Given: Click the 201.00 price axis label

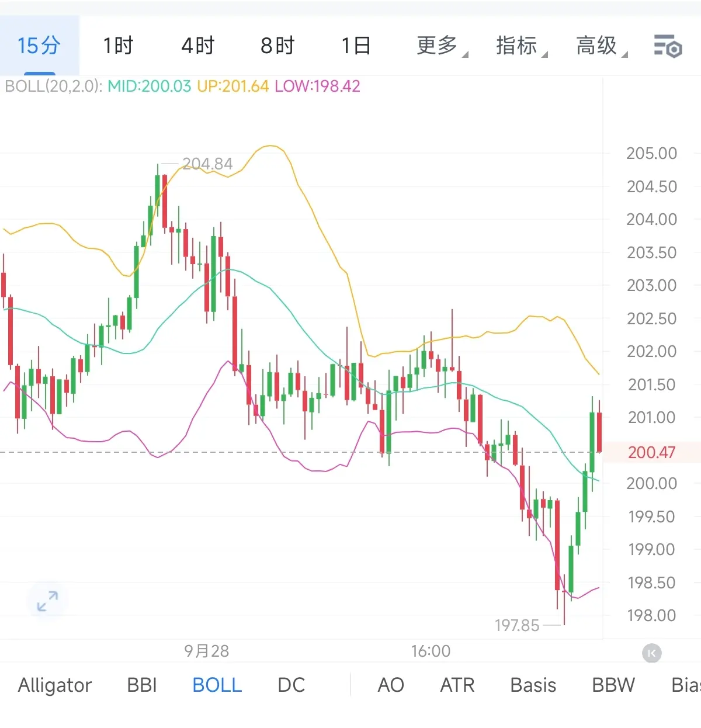Looking at the screenshot, I should pyautogui.click(x=651, y=417).
